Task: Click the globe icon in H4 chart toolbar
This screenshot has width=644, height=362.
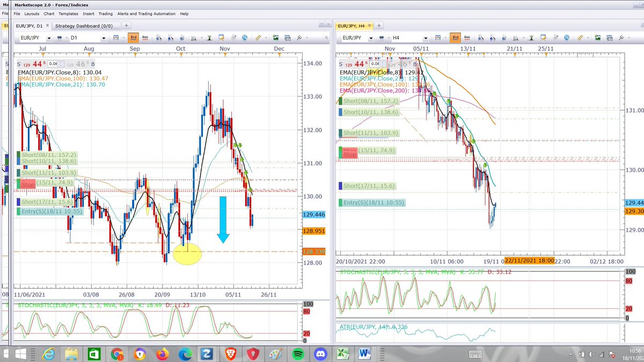Action: 567,38
